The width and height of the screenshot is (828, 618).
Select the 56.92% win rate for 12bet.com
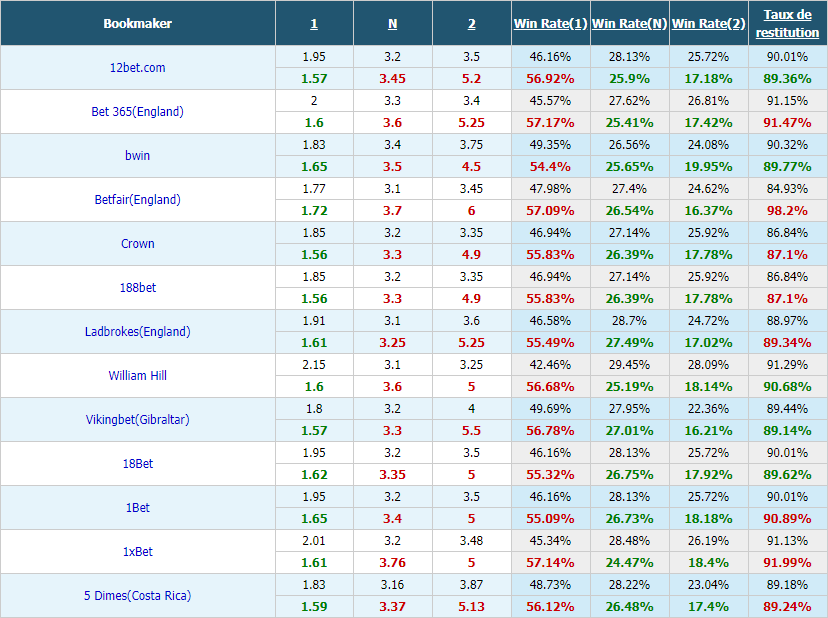click(550, 79)
